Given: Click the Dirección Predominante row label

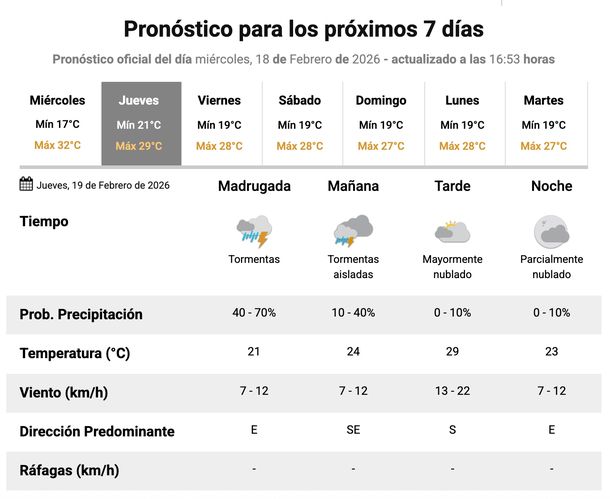Looking at the screenshot, I should (97, 431).
